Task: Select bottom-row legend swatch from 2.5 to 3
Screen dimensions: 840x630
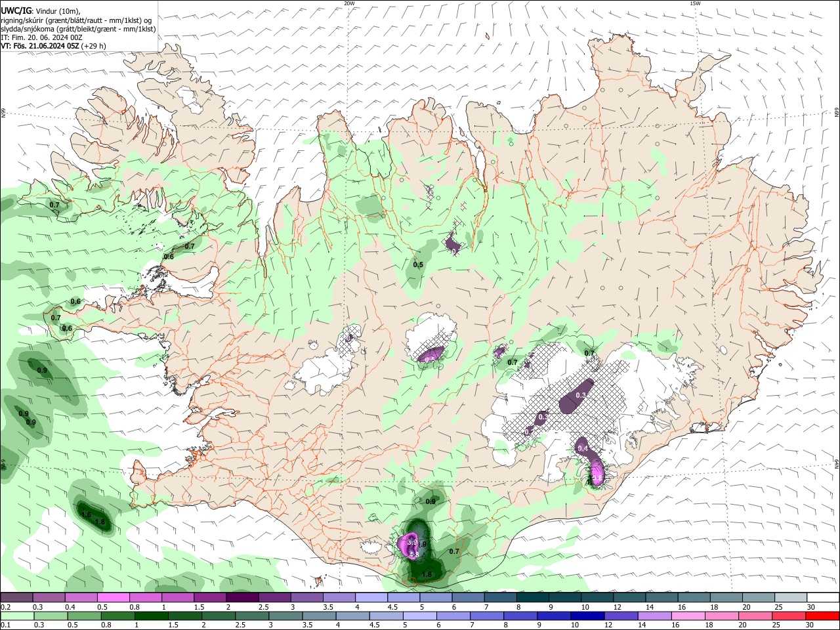Action: pos(251,616)
